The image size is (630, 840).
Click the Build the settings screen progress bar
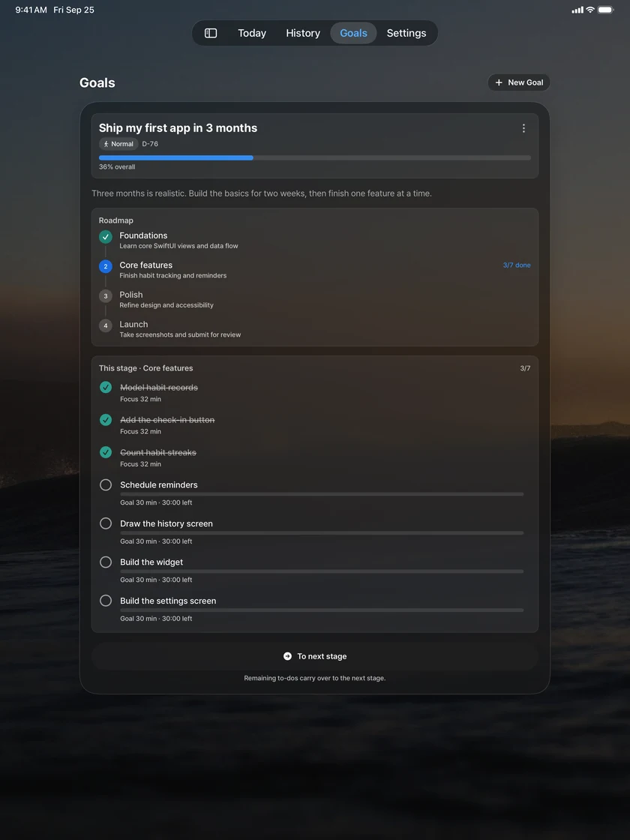tap(322, 610)
